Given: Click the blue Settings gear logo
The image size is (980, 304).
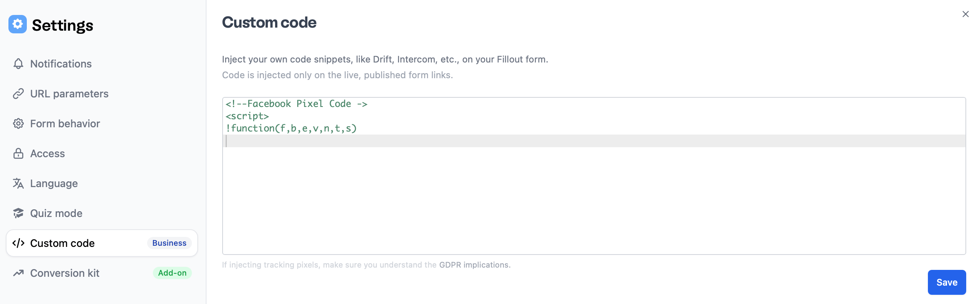Looking at the screenshot, I should (x=18, y=24).
